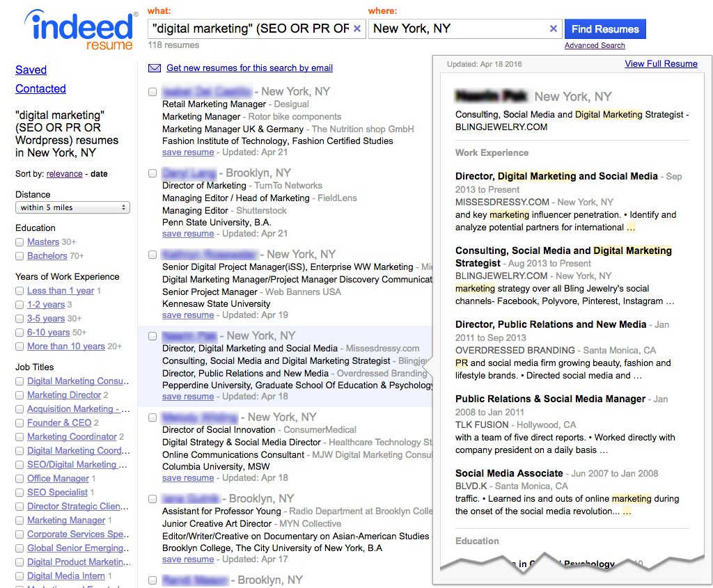Filter by Digital Marketing Coord... job title link
The image size is (713, 588).
78,451
